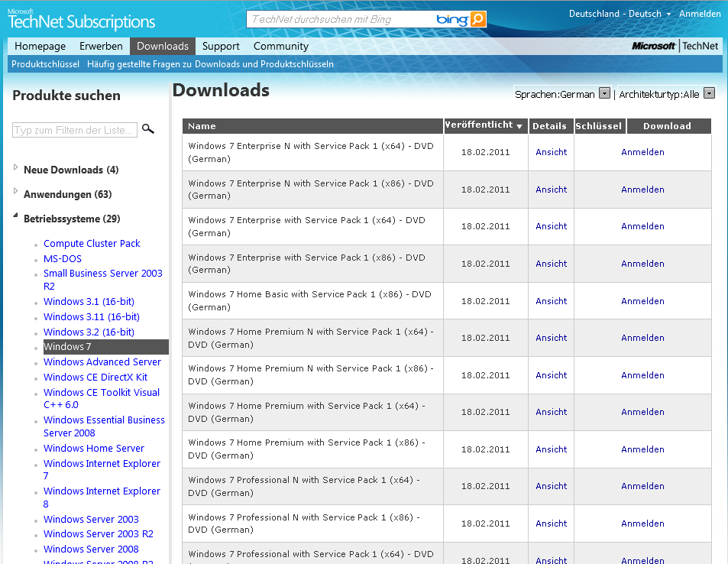Click Ansicht for Enterprise N SP1 (x86)
The width and height of the screenshot is (728, 564).
pyautogui.click(x=551, y=190)
